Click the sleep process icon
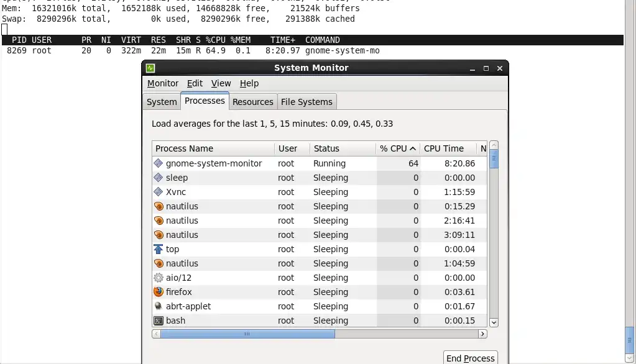Image resolution: width=636 pixels, height=364 pixels. tap(158, 178)
